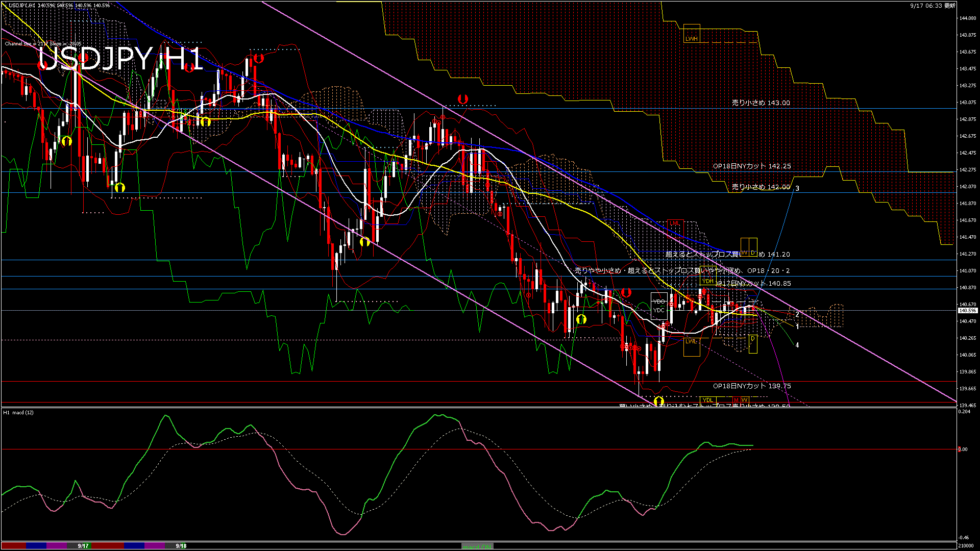Select the 売り小さめ 143.00 line label
This screenshot has width=980, height=551.
point(761,103)
